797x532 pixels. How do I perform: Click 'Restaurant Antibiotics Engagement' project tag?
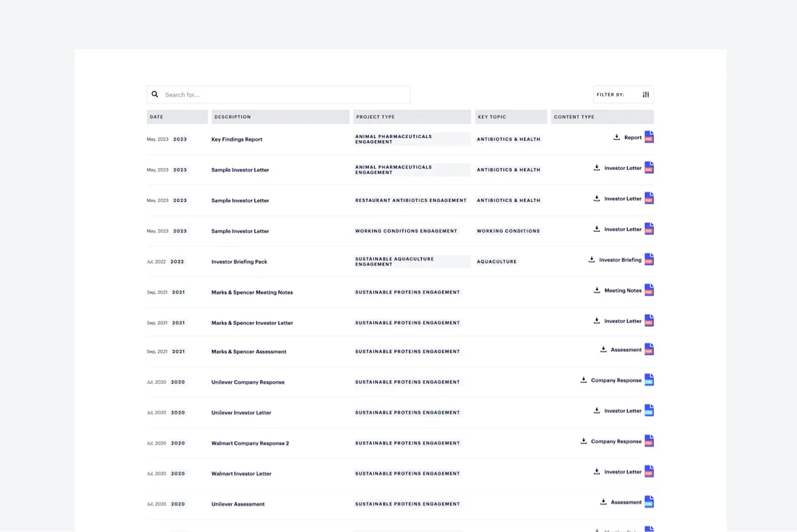tap(411, 201)
